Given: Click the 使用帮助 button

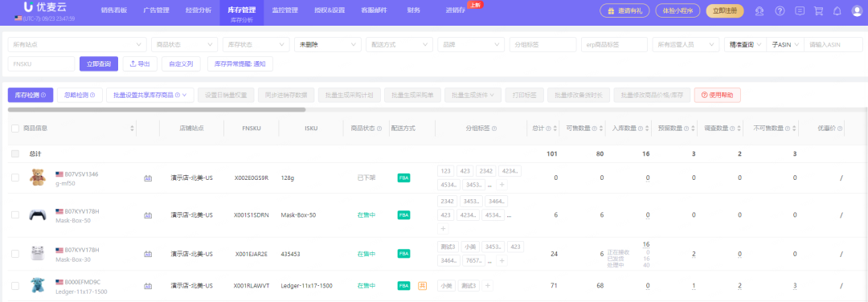Looking at the screenshot, I should pos(718,95).
